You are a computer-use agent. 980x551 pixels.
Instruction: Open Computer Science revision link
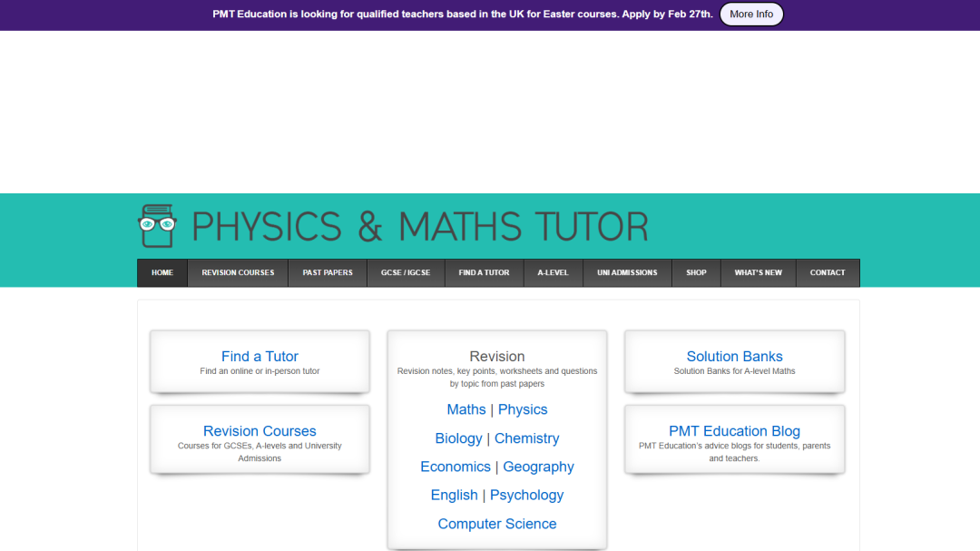point(497,524)
